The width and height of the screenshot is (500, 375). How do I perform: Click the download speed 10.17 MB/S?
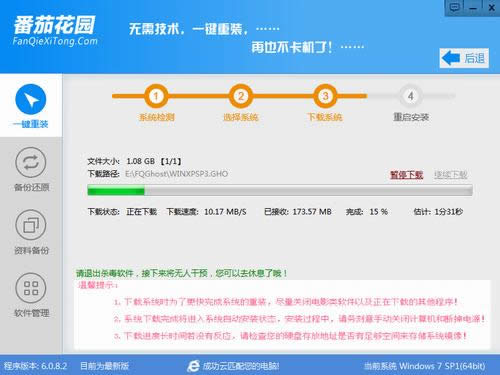pyautogui.click(x=225, y=212)
